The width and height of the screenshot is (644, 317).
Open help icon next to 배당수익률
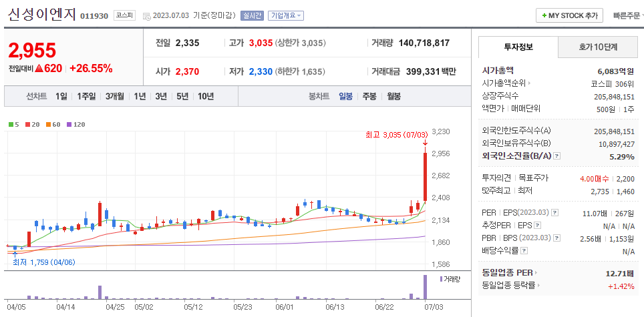524,250
